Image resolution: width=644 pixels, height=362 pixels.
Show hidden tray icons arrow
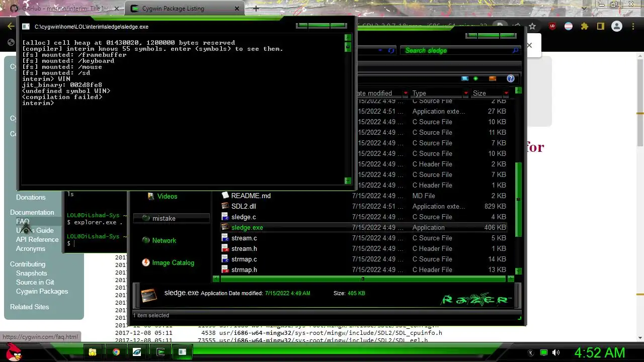pos(530,352)
